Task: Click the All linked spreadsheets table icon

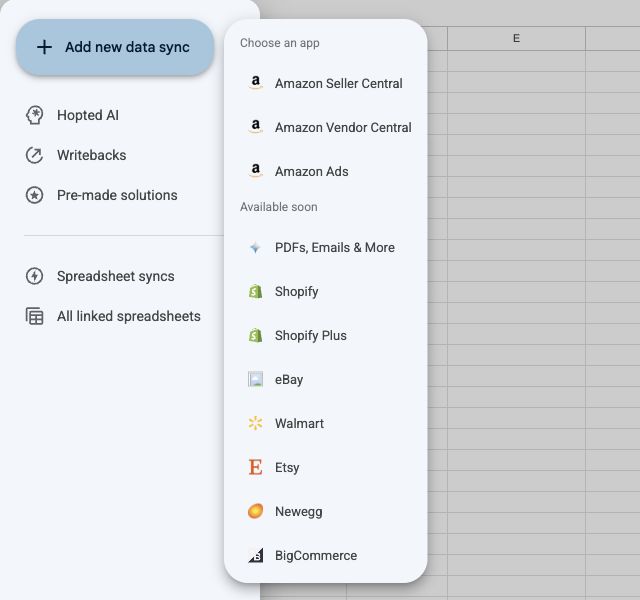Action: [x=35, y=316]
